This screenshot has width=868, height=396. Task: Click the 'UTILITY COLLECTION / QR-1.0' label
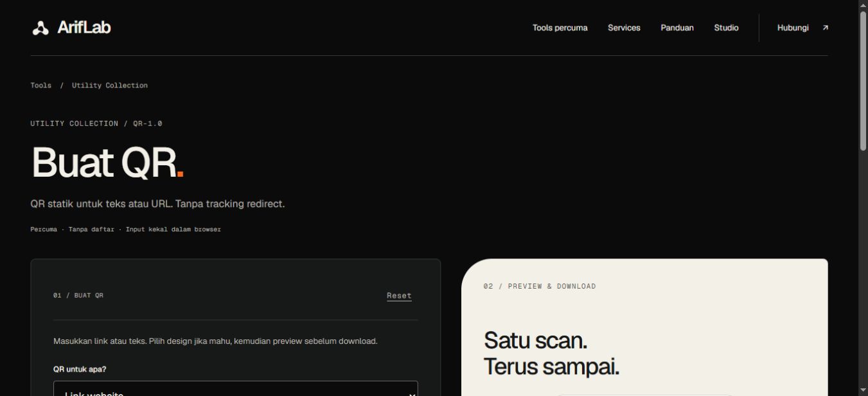[96, 123]
